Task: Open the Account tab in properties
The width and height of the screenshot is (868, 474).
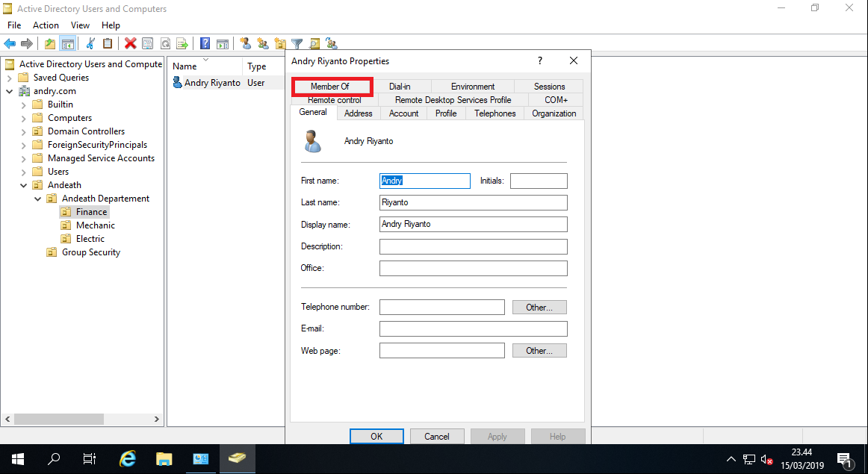Action: (403, 113)
